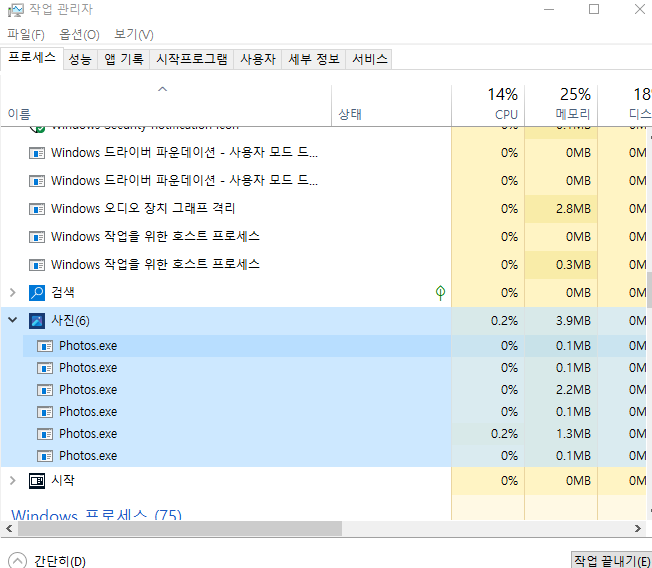Click the horizontal scrollbar right arrow
The height and width of the screenshot is (568, 652).
click(x=638, y=528)
